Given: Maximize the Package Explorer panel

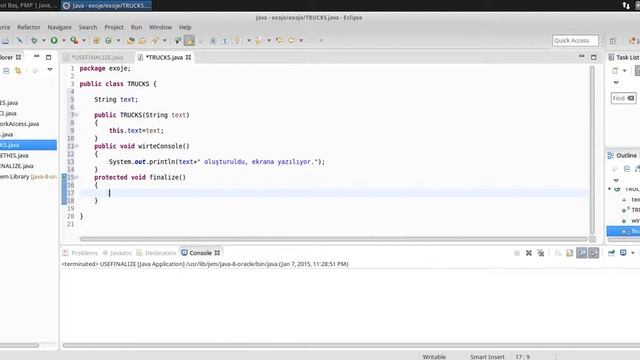Looking at the screenshot, I should coord(49,57).
